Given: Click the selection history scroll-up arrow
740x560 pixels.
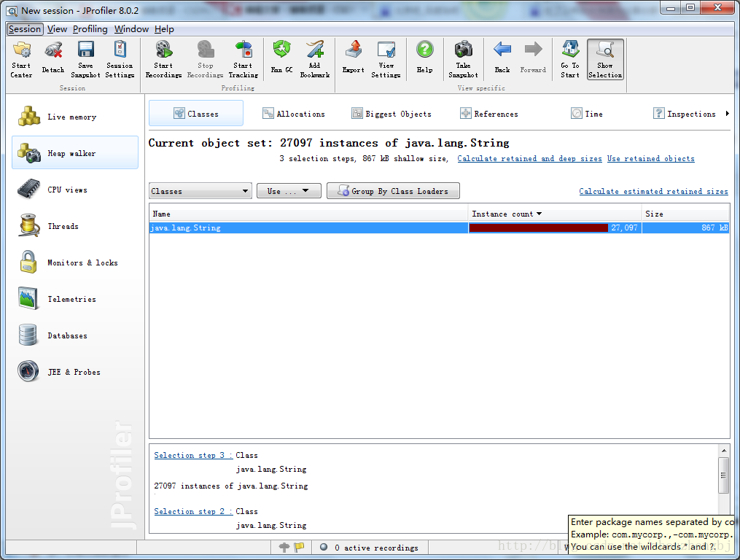Looking at the screenshot, I should pos(723,451).
